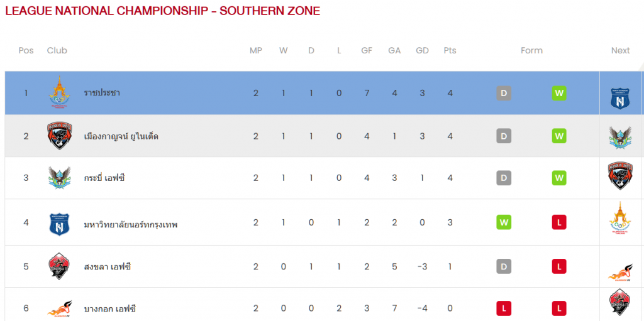This screenshot has width=644, height=321.
Task: Sort table by Pts column header
Action: 450,50
